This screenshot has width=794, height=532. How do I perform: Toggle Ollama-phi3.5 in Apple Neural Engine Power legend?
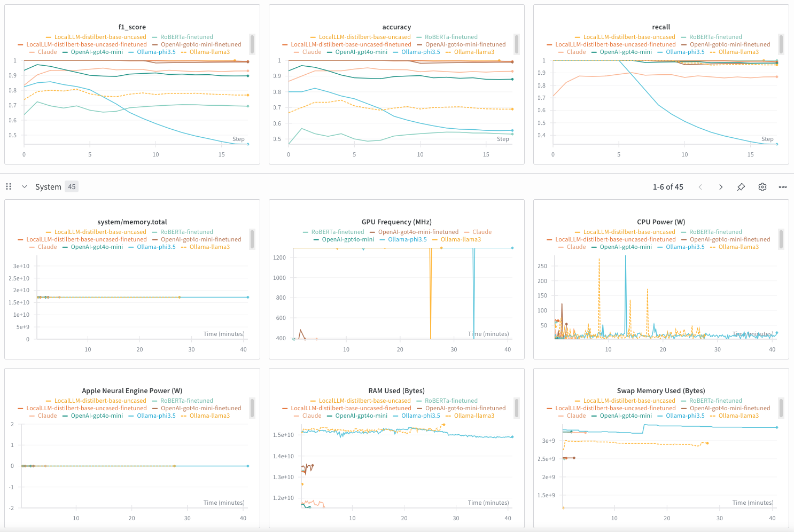157,415
